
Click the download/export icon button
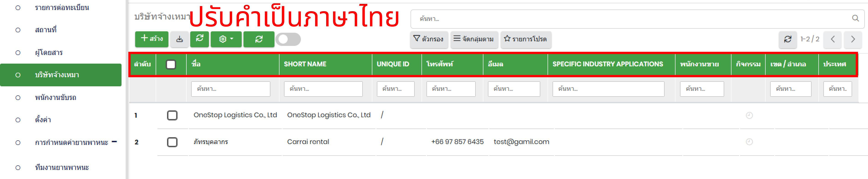pos(179,39)
